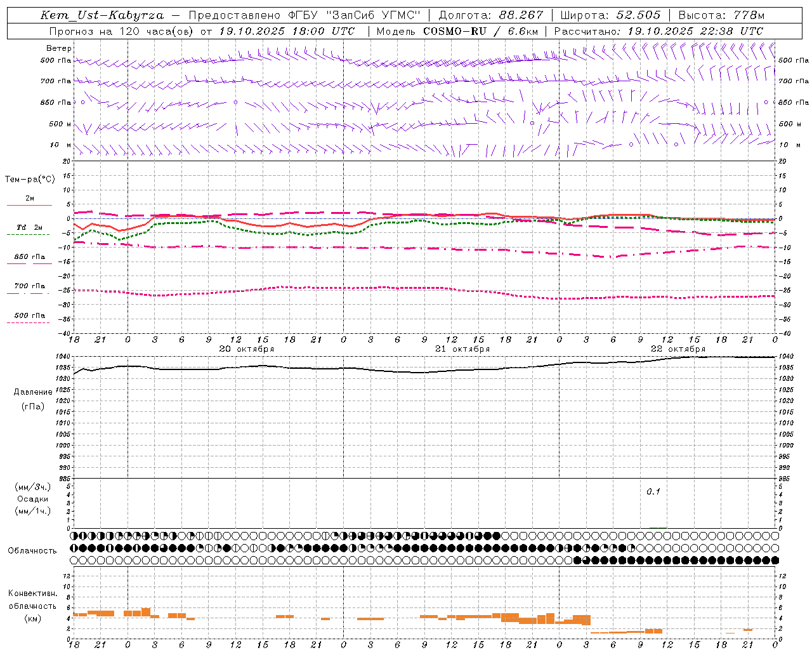Click the (км) convective height unit label

pos(32,618)
